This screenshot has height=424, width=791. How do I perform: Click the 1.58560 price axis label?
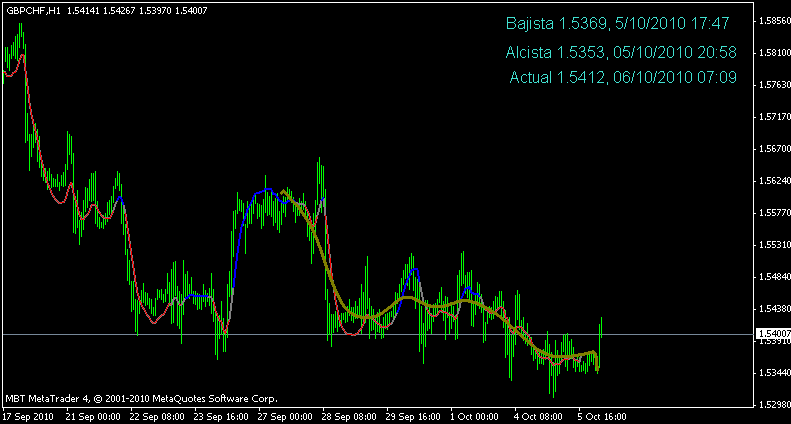pos(773,21)
